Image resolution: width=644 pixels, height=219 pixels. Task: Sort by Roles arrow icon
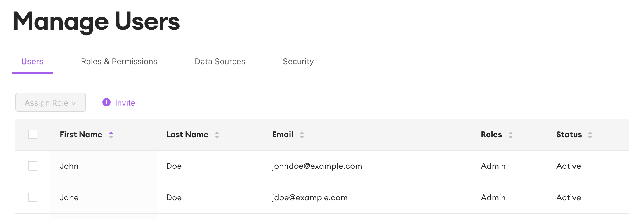coord(511,135)
